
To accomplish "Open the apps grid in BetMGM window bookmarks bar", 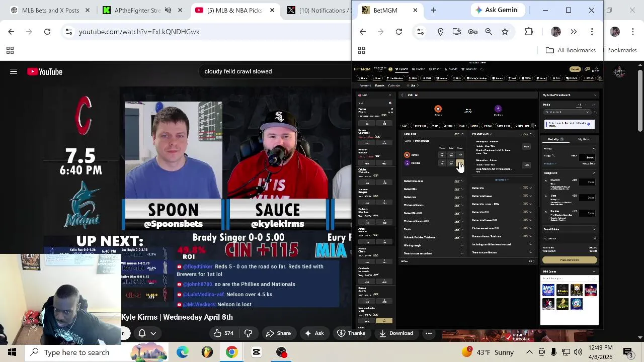I will point(361,50).
